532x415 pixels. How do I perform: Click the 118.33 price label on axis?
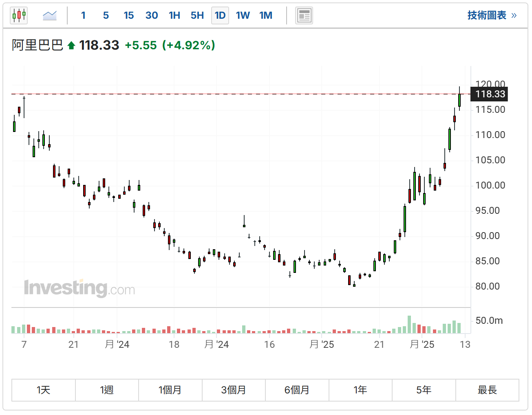[490, 94]
